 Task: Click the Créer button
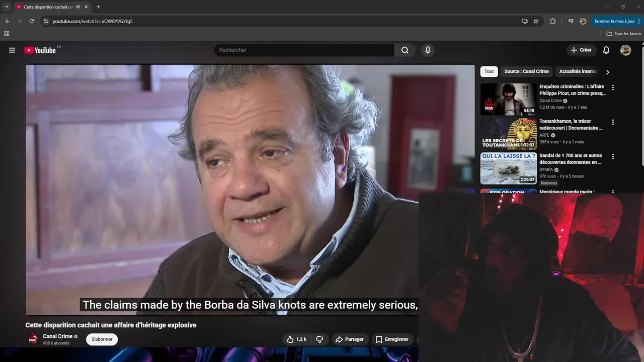coord(581,50)
